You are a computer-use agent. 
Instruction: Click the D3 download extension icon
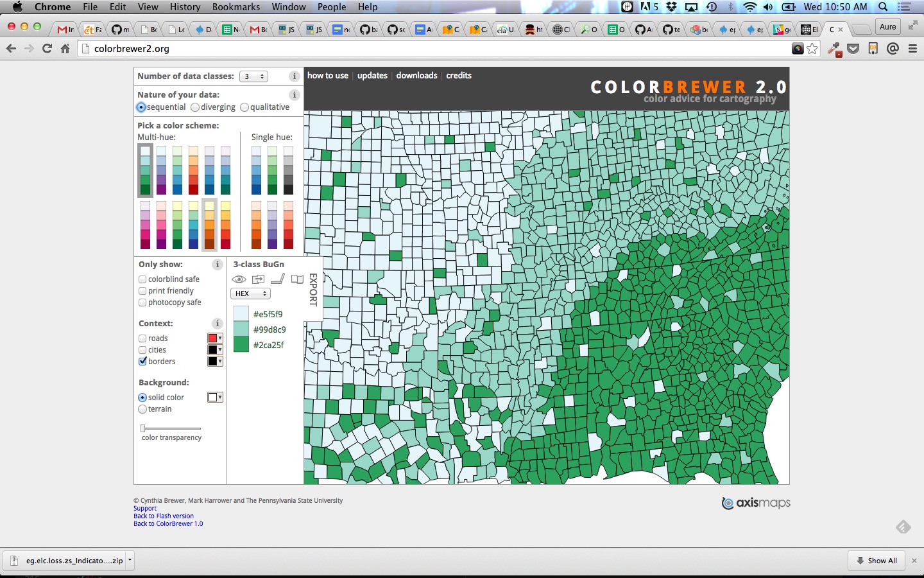coord(873,49)
